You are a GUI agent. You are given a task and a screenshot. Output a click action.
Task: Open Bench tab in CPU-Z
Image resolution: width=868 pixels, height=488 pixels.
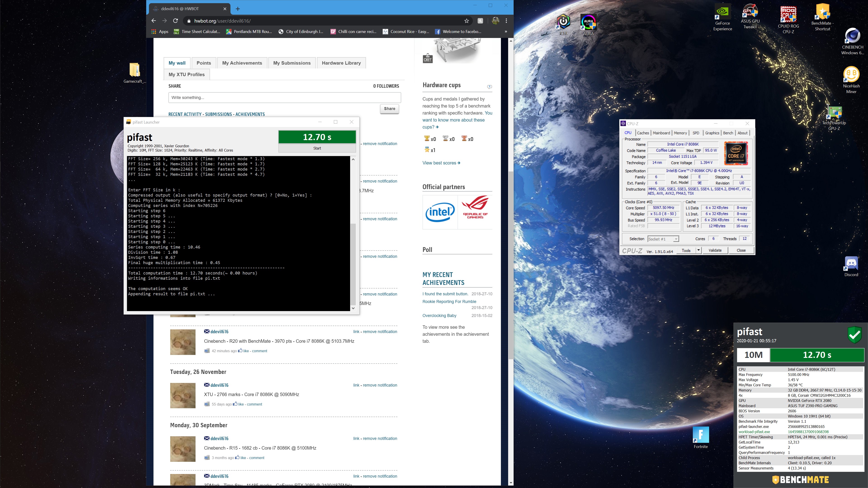pos(728,133)
